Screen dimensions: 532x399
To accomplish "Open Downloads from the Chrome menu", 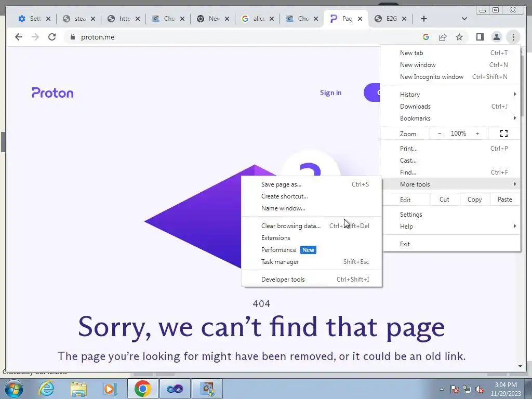I will coord(451,107).
